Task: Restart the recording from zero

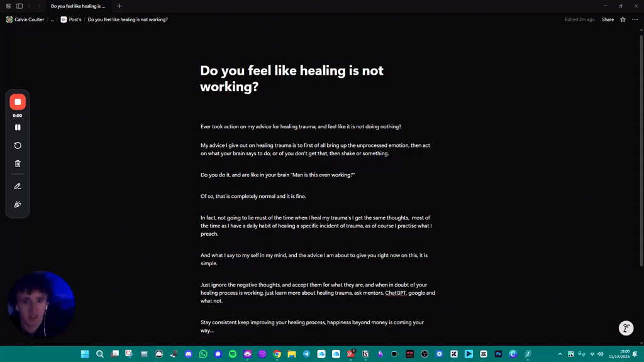Action: (18, 145)
